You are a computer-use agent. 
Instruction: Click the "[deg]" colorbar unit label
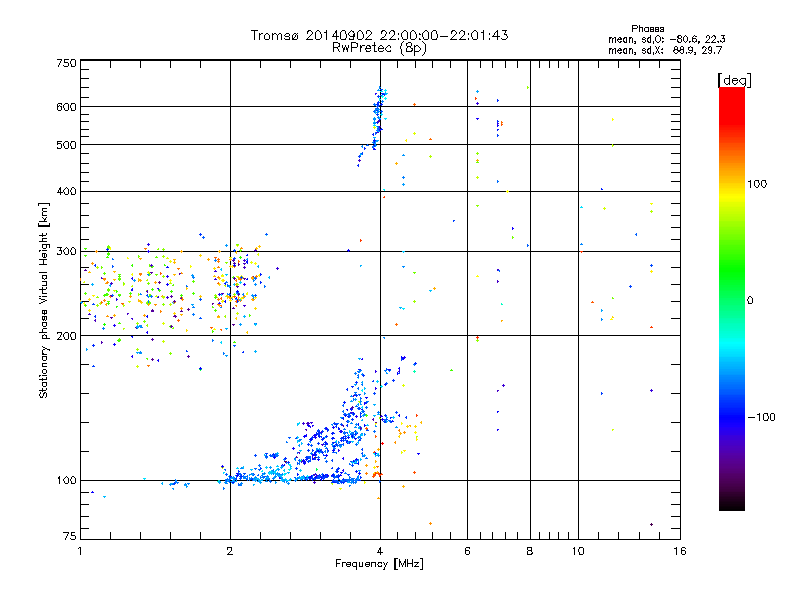click(734, 80)
